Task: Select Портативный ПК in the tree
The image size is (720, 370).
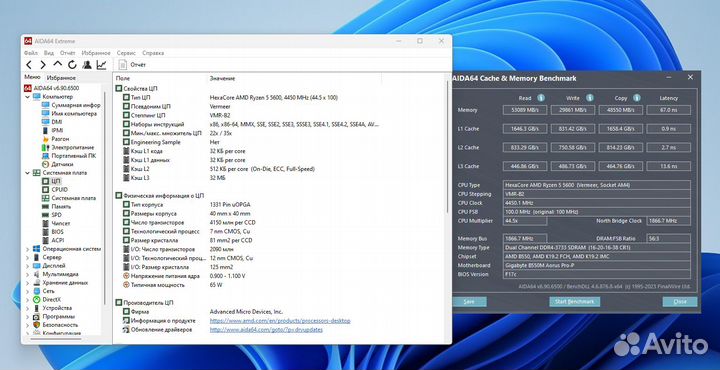Action: [69, 156]
